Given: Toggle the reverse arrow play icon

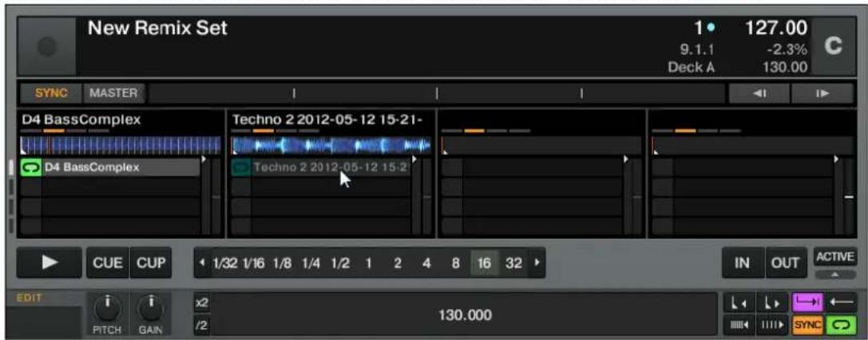Looking at the screenshot, I should 840,303.
